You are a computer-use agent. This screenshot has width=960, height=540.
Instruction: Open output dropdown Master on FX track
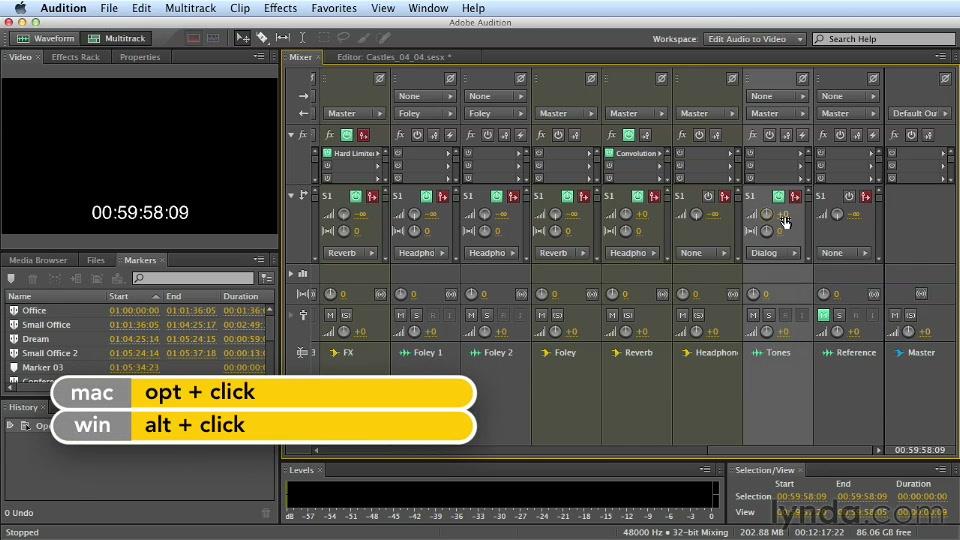(354, 113)
